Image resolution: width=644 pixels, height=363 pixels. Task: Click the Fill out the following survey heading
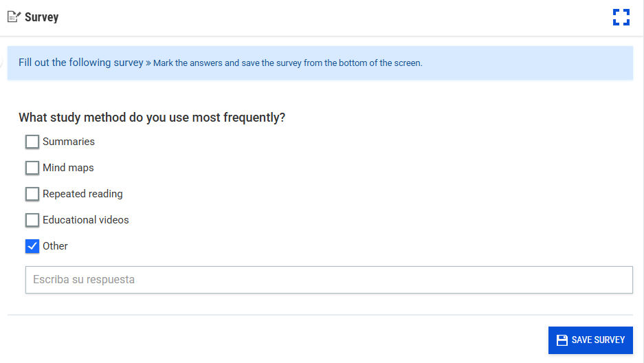coord(81,63)
